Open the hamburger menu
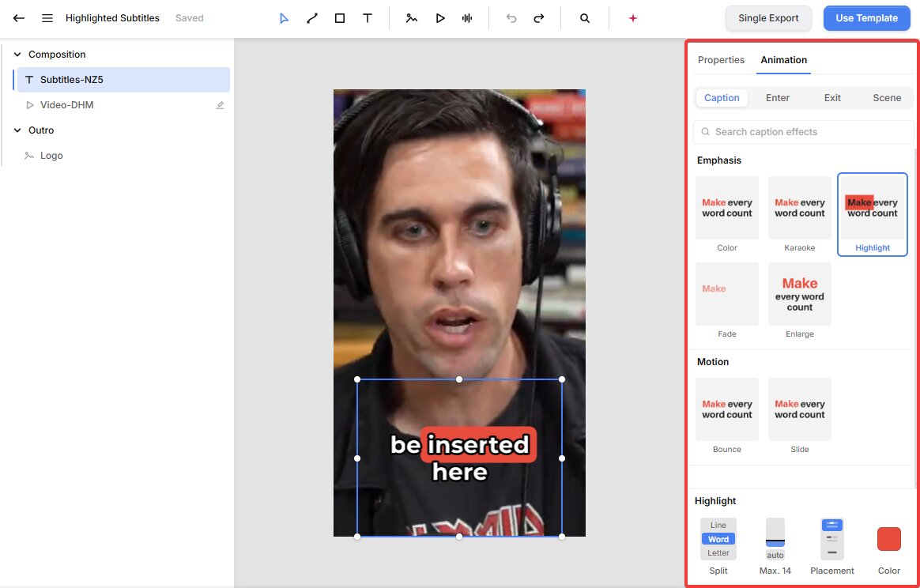 [x=47, y=18]
